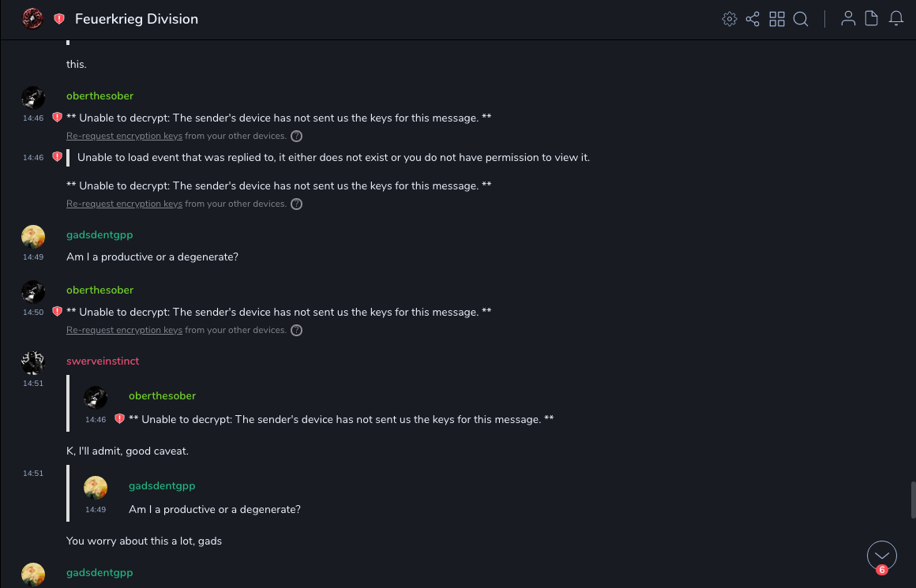Open the Feuerkrieg Division room avatar

32,19
